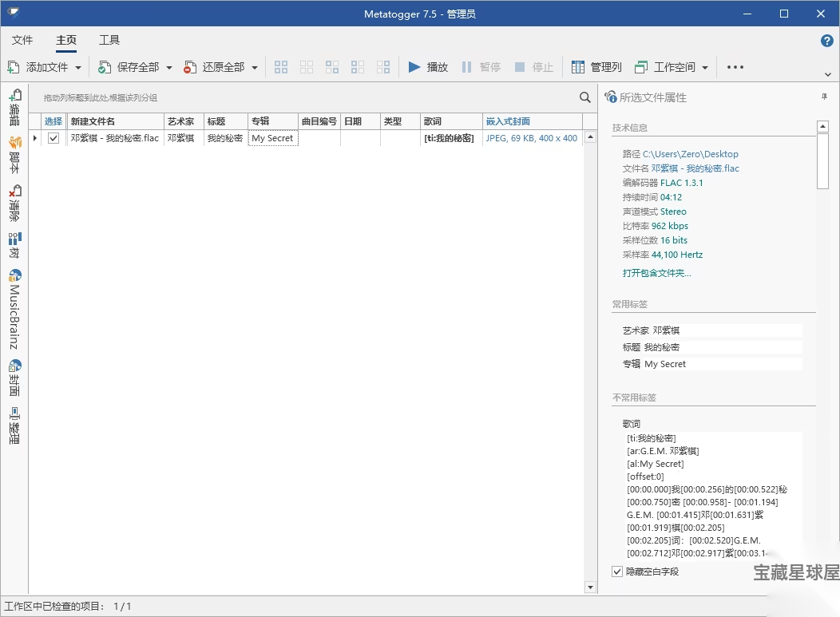Click the file list scroll-up arrow

click(x=590, y=137)
